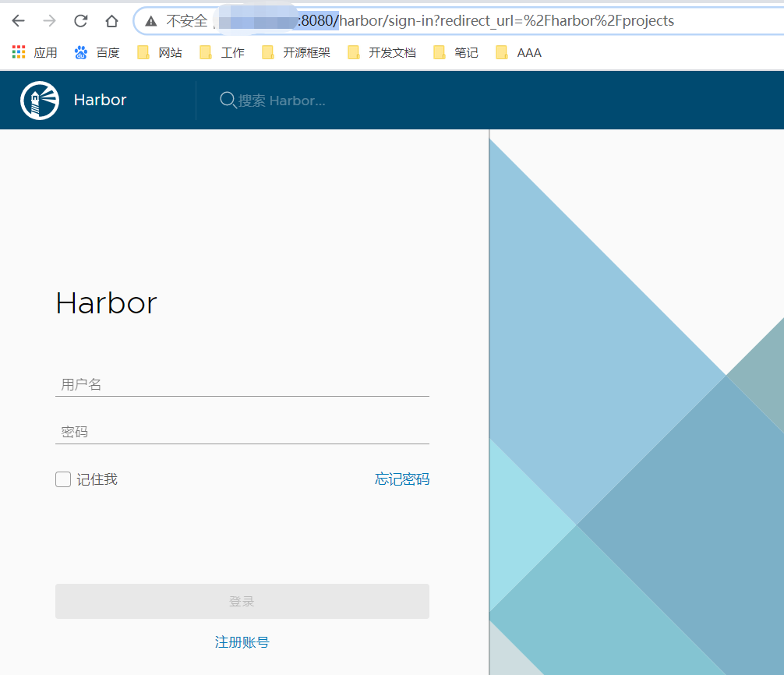Go to the browser home page icon

coord(112,20)
